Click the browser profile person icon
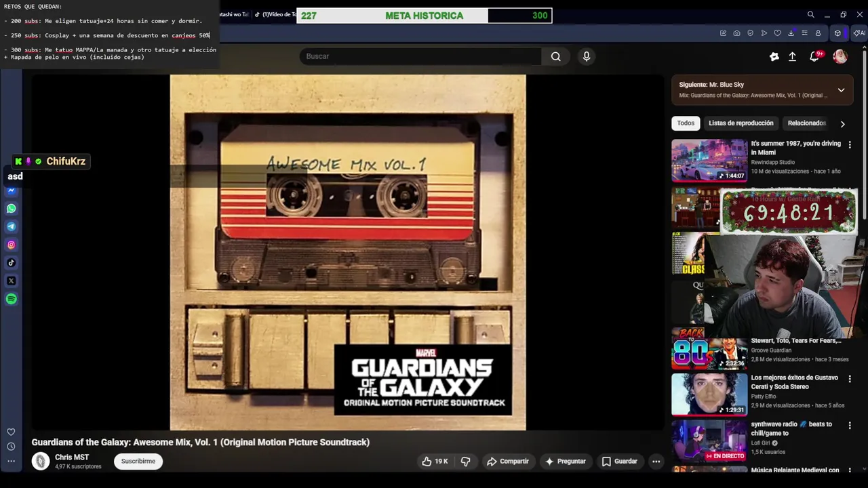The image size is (868, 488). [x=818, y=33]
